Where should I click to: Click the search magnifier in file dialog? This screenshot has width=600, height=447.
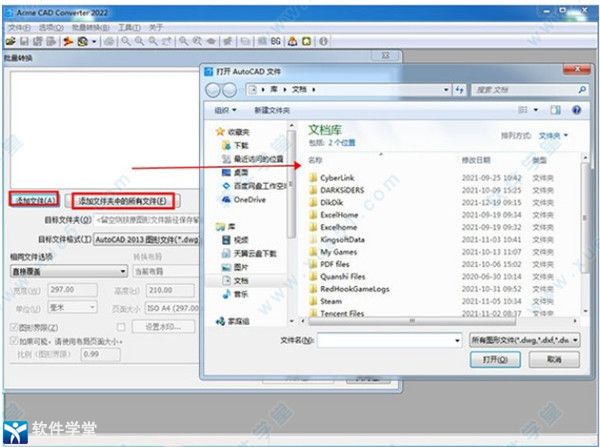tap(582, 90)
